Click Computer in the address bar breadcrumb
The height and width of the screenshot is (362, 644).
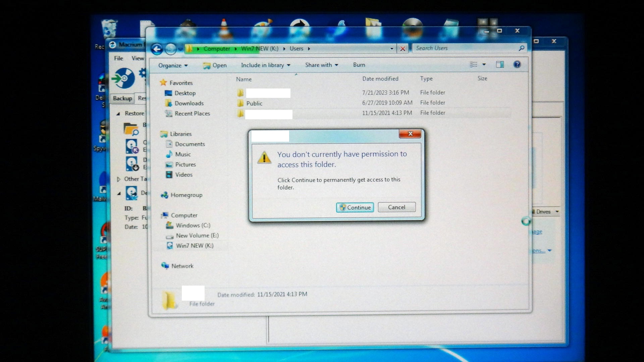(x=217, y=49)
